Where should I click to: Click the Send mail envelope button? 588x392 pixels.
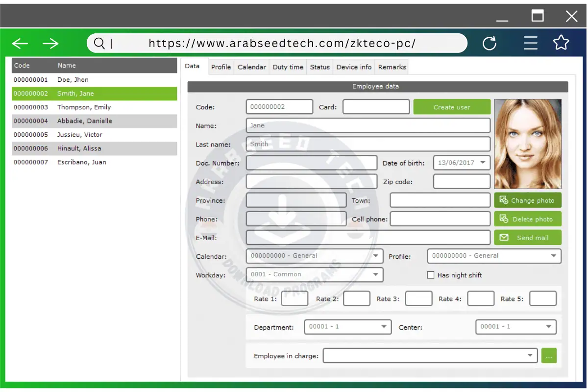(527, 238)
